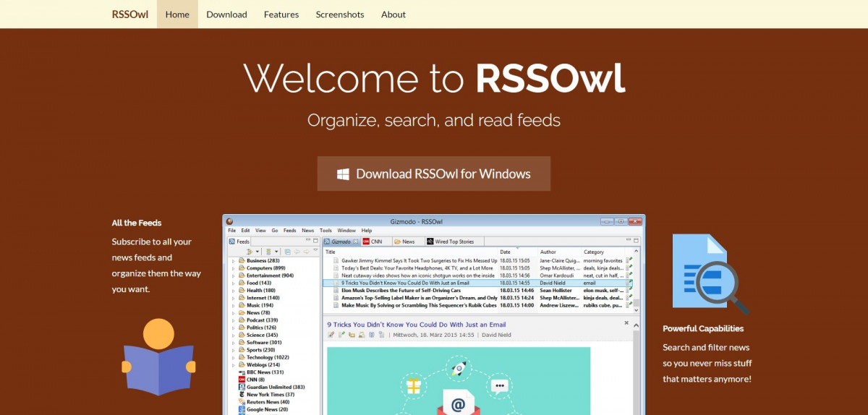
Task: Click the green pin on the Jane-Claire Quig row
Action: click(x=630, y=260)
